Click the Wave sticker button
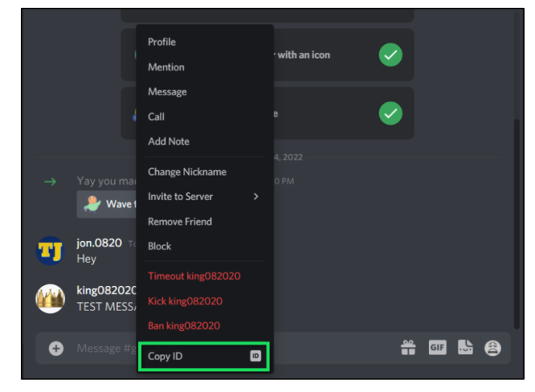The height and width of the screenshot is (392, 535). (107, 205)
